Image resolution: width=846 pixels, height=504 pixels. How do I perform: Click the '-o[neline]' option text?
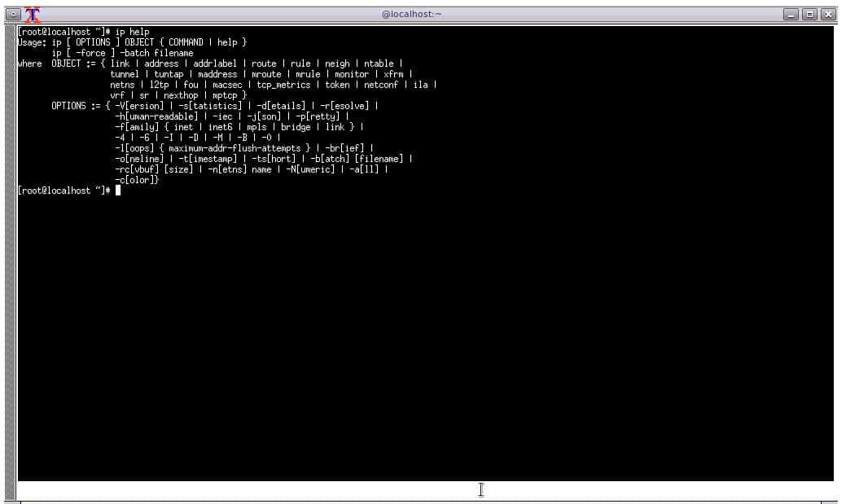pyautogui.click(x=139, y=160)
